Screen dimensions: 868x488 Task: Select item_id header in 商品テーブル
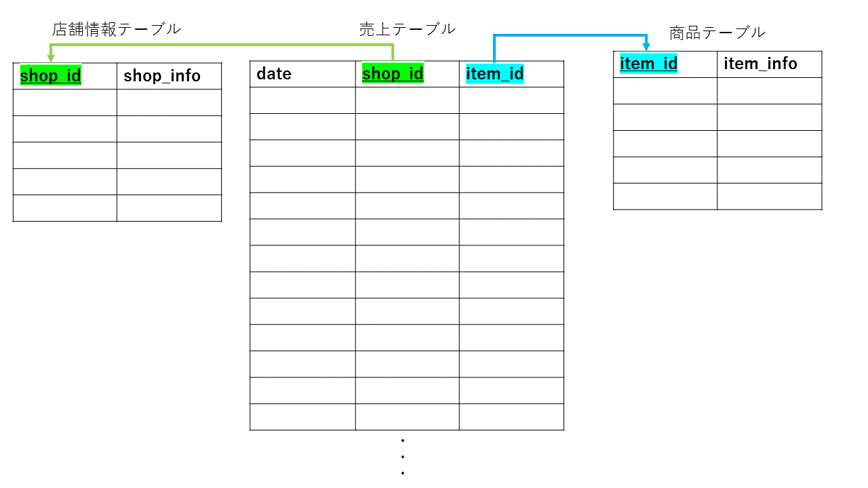click(649, 64)
